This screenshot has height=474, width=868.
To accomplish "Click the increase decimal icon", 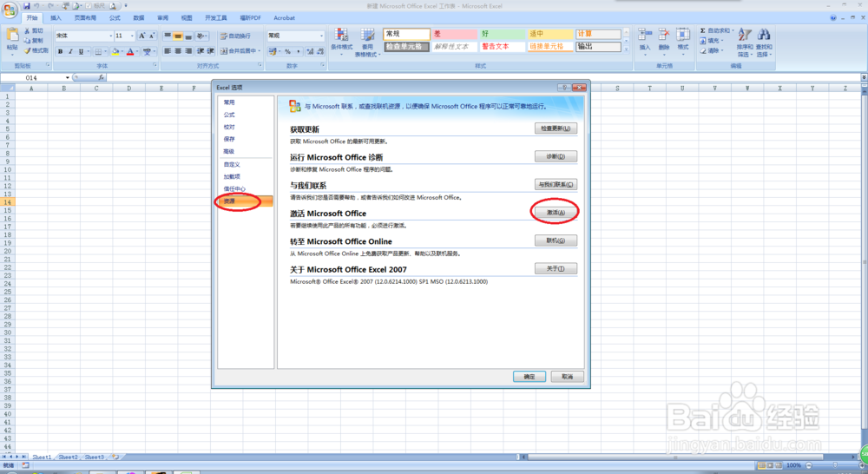I will tap(310, 51).
